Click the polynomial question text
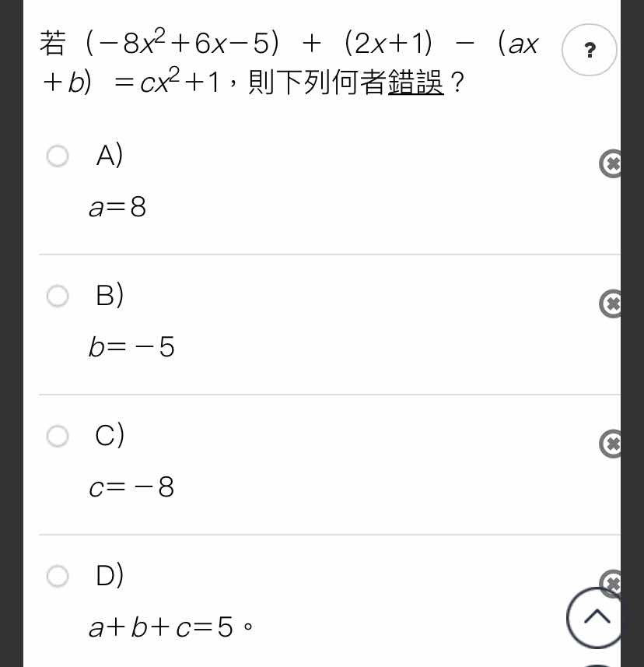The width and height of the screenshot is (644, 667). 289,62
